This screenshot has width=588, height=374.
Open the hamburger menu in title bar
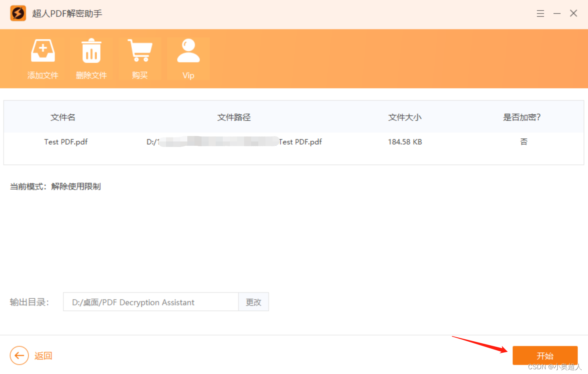click(540, 13)
